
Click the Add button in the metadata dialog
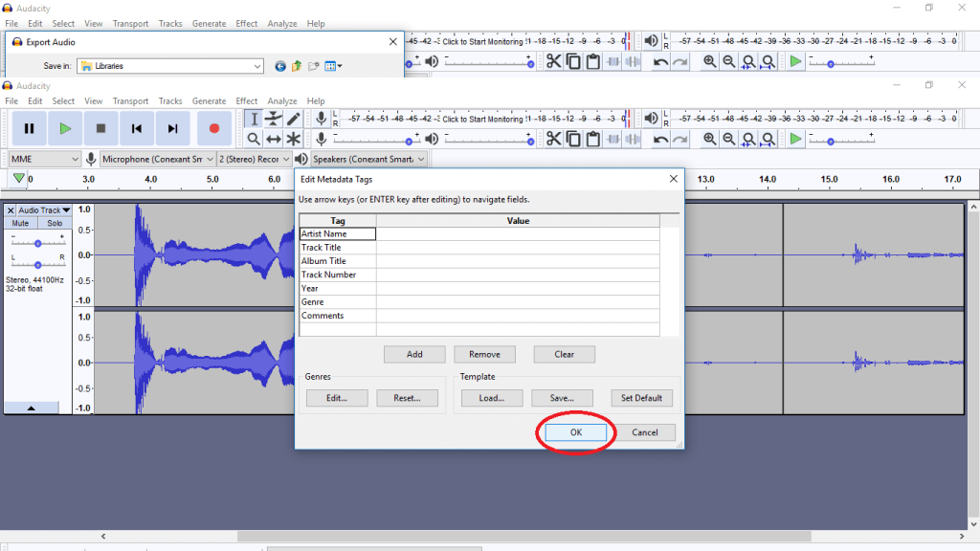pos(414,354)
